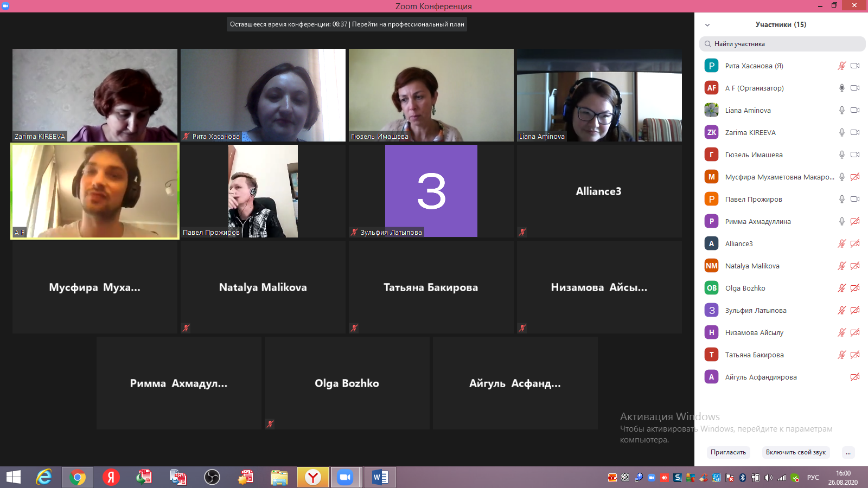868x488 pixels.
Task: Open Windows Start menu
Action: coord(14,477)
